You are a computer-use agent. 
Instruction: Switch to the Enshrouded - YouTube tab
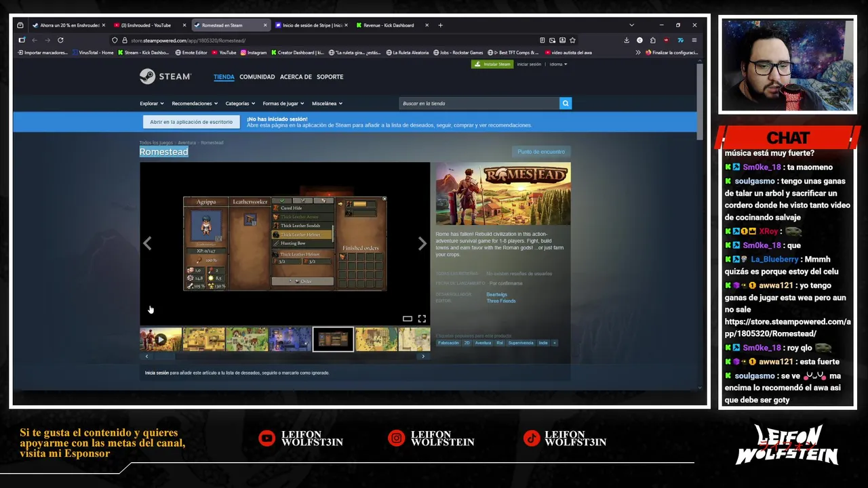pos(150,25)
